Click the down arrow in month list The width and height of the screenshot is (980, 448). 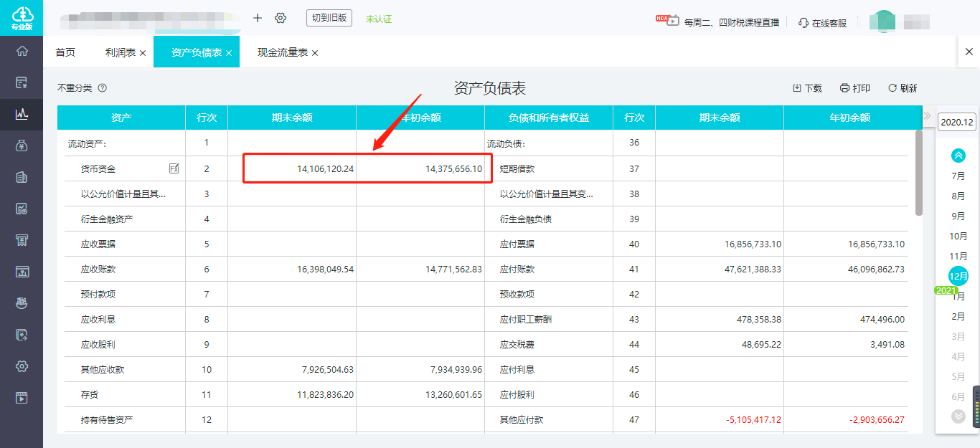point(958,416)
